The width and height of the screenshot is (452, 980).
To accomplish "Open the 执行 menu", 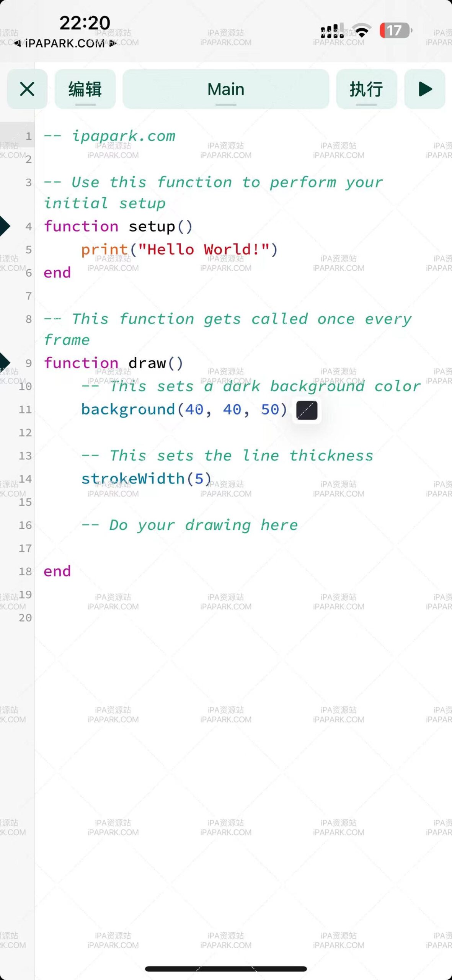I will coord(366,89).
